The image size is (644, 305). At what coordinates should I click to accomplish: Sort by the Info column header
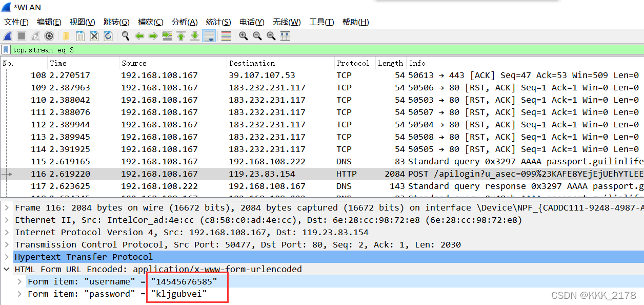[525, 63]
